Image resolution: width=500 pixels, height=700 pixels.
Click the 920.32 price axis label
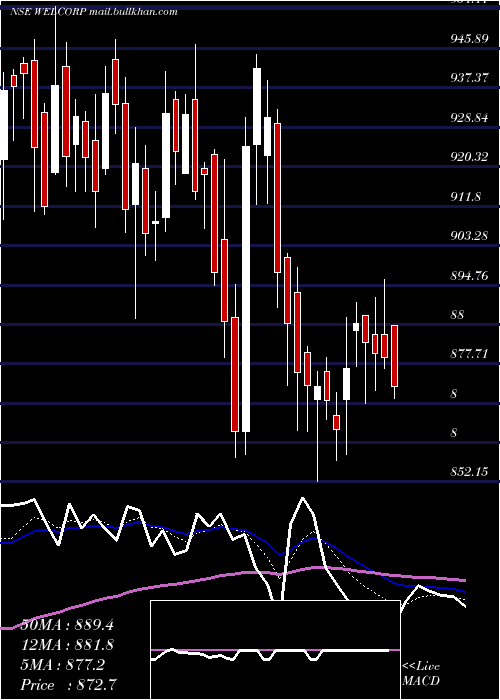click(468, 157)
